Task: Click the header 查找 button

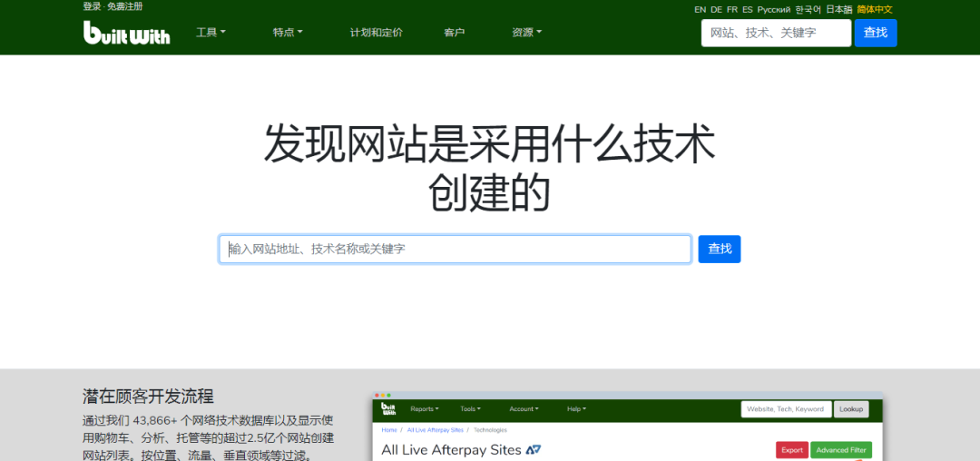Action: [x=876, y=33]
